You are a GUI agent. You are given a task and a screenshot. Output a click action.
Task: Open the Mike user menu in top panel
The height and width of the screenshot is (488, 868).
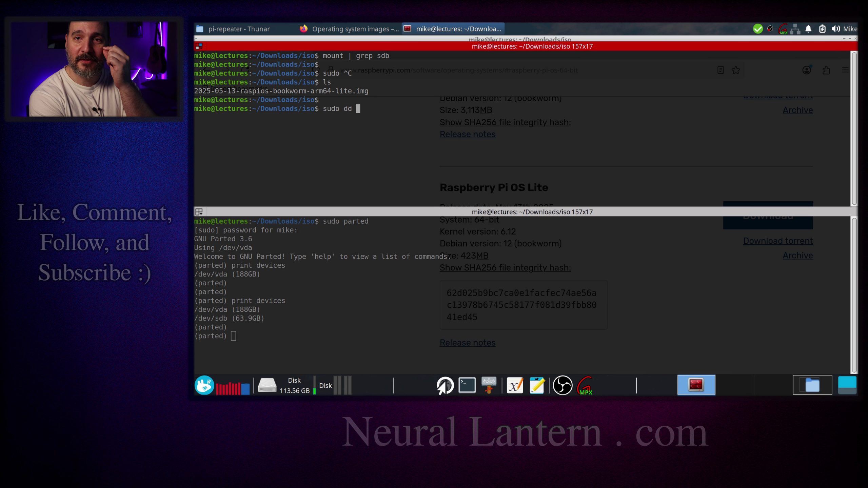click(850, 29)
